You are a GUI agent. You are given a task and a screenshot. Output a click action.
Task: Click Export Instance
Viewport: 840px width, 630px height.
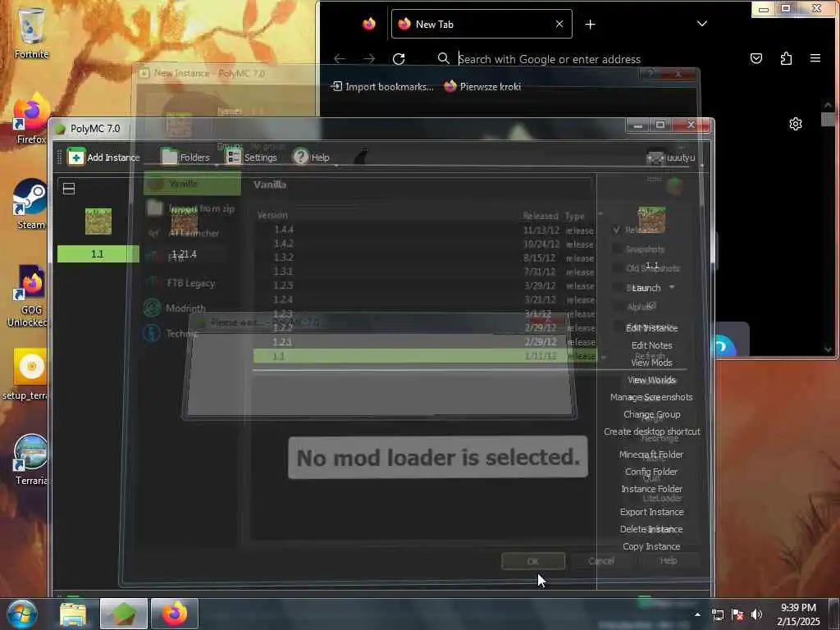(x=651, y=512)
